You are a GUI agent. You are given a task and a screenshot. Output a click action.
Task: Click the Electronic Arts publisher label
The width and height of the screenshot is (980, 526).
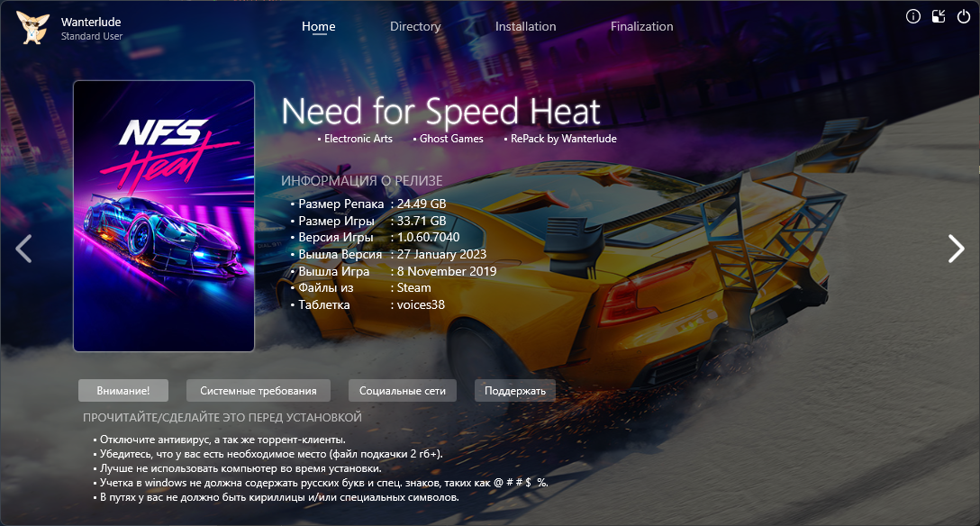pos(358,139)
